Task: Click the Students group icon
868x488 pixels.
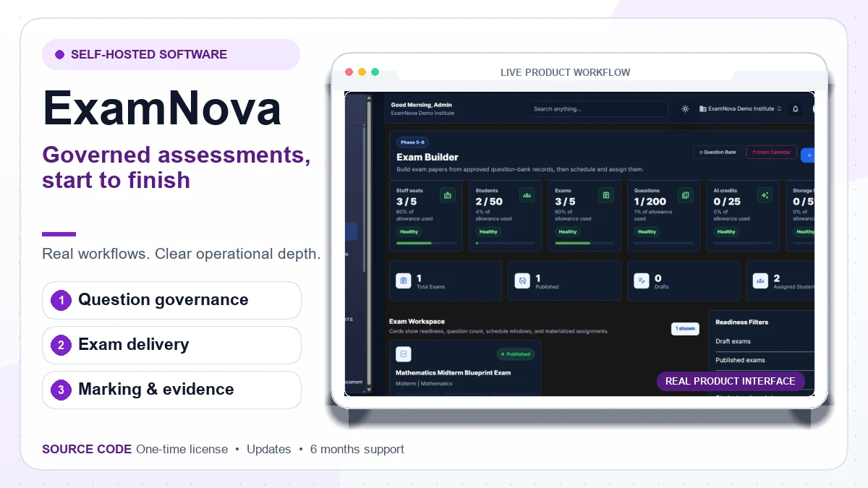Action: [x=527, y=195]
